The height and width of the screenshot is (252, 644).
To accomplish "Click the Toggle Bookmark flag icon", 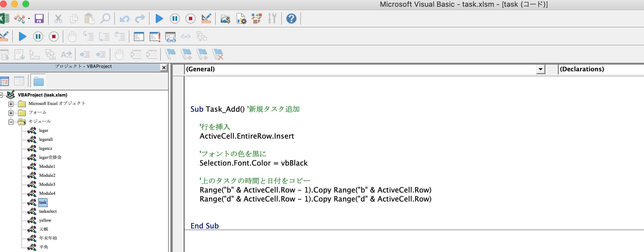I will coord(170,54).
